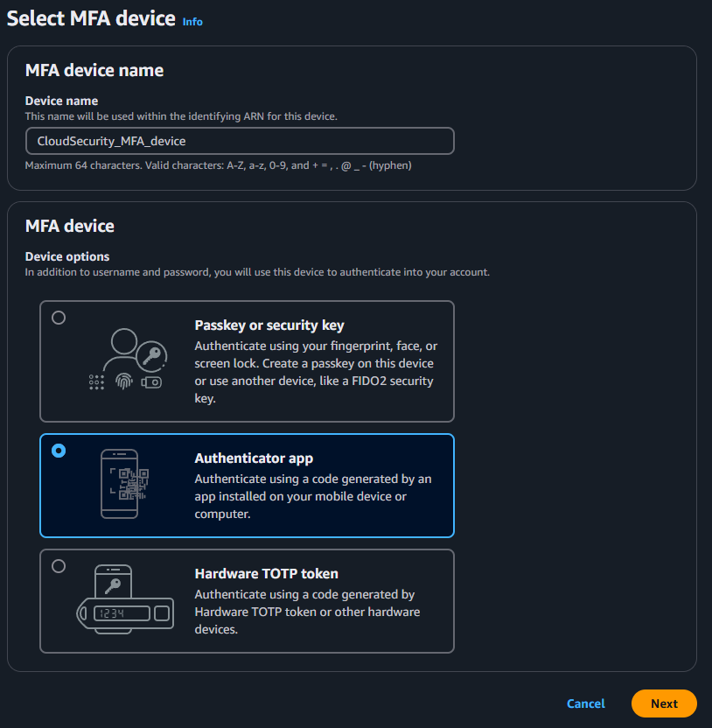Click the Authenticator app description text
The width and height of the screenshot is (712, 728).
pyautogui.click(x=313, y=496)
